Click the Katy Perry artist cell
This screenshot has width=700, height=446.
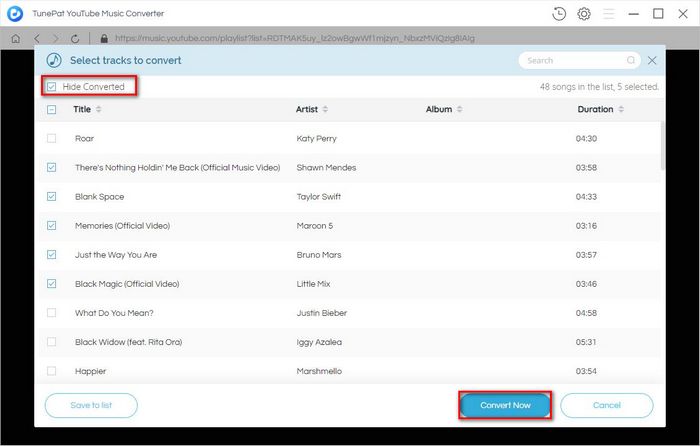coord(317,138)
